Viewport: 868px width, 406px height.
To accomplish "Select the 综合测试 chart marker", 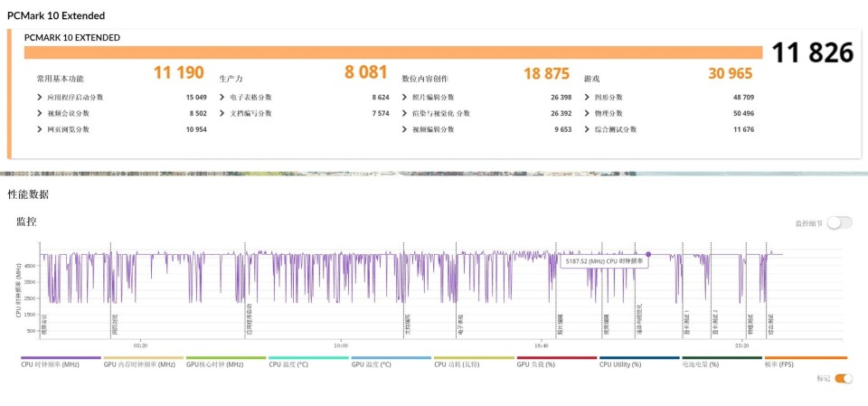I will [771, 326].
